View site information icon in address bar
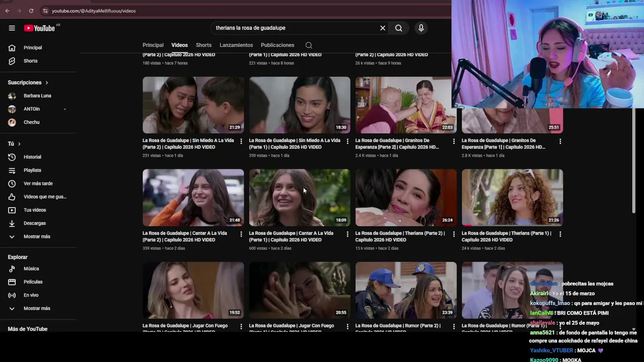 coord(45,11)
